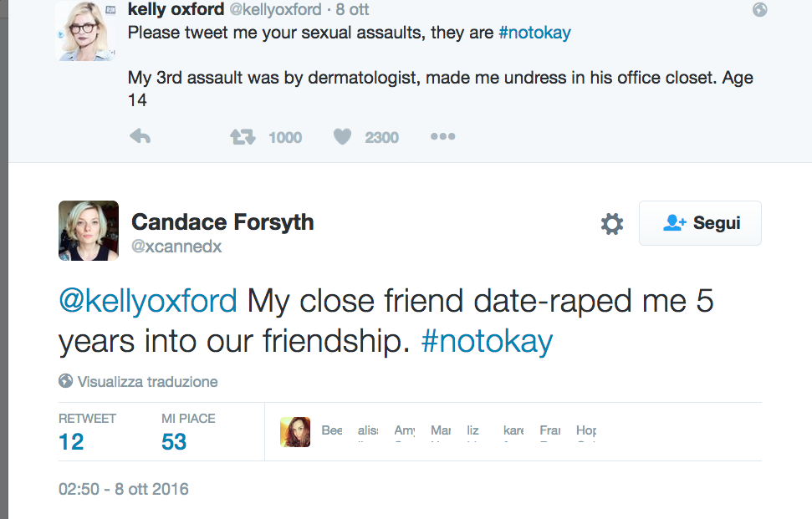Click #notokay hashtag in kelly oxford's tweet
812x519 pixels.
click(x=534, y=33)
